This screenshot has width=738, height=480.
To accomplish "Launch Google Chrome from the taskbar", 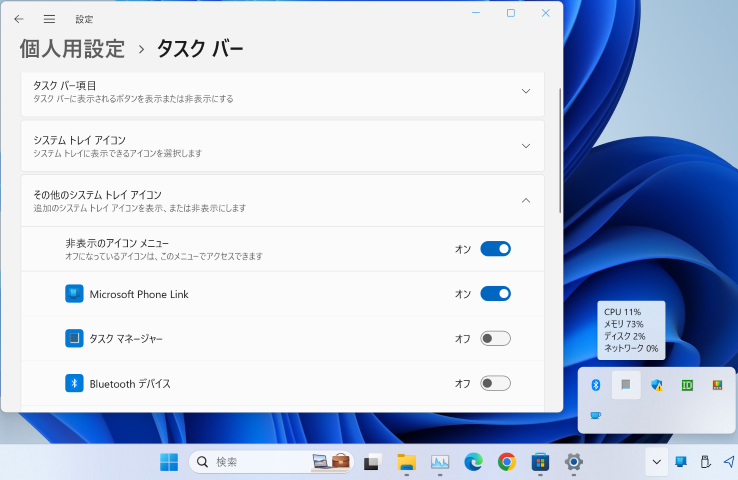I will [507, 462].
